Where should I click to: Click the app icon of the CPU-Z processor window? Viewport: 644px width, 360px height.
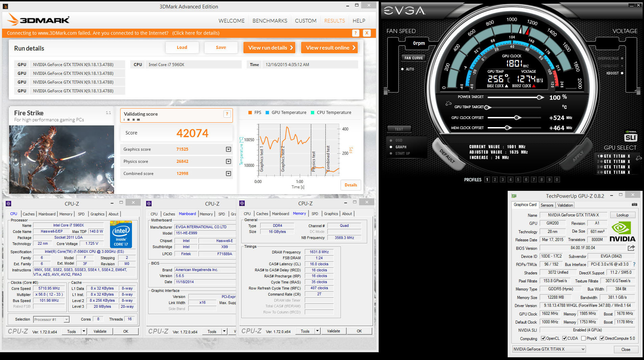9,204
